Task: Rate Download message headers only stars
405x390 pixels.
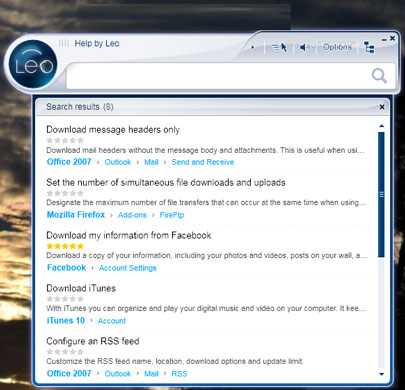Action: coord(65,140)
